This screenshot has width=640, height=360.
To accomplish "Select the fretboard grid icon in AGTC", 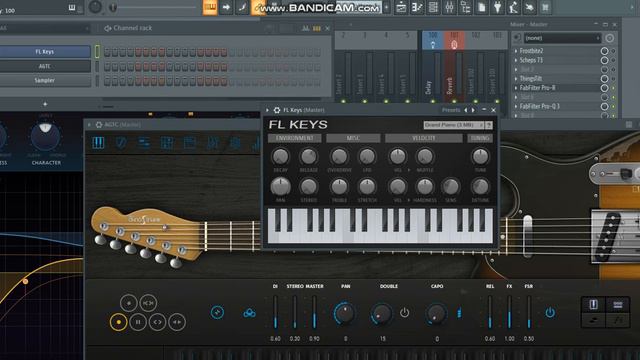I will tap(167, 143).
